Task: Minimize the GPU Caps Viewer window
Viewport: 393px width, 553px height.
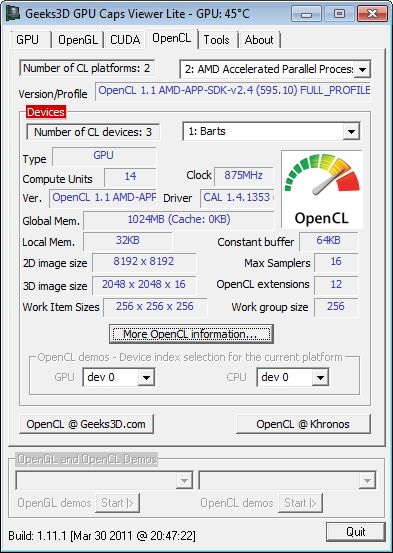Action: pyautogui.click(x=305, y=14)
